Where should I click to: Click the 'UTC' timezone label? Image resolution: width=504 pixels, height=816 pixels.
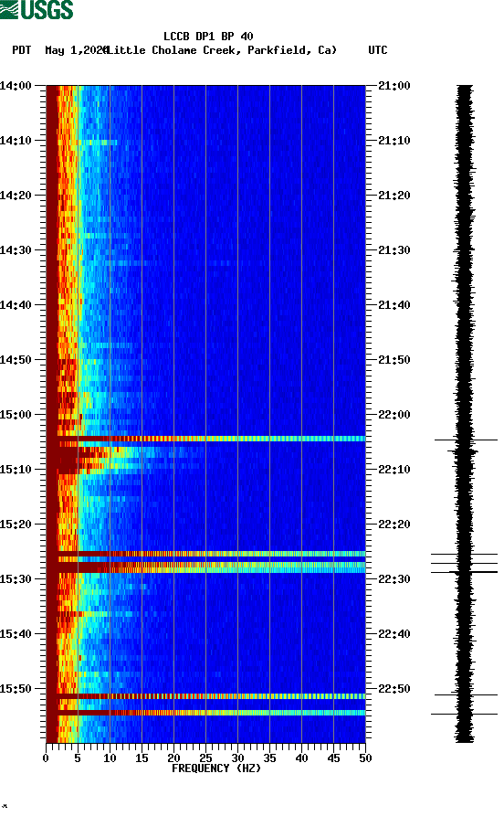pyautogui.click(x=378, y=50)
